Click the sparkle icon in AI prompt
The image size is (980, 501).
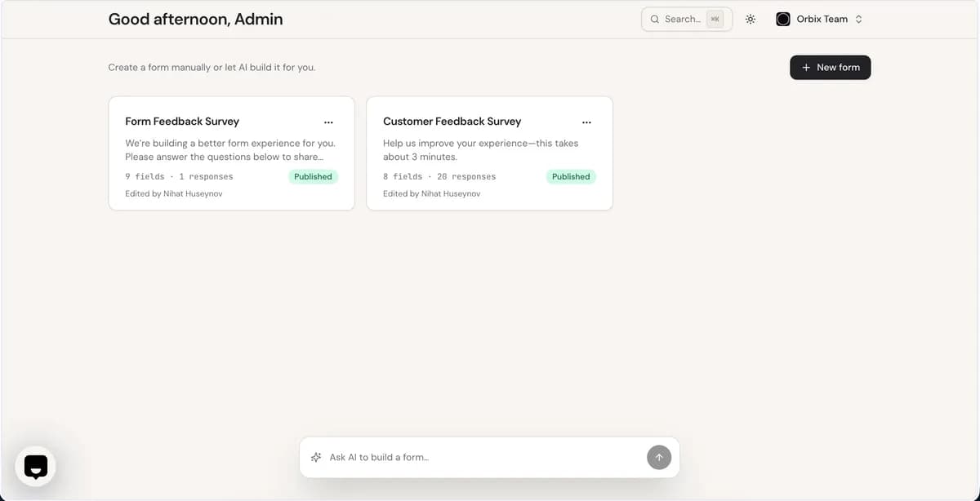point(316,458)
